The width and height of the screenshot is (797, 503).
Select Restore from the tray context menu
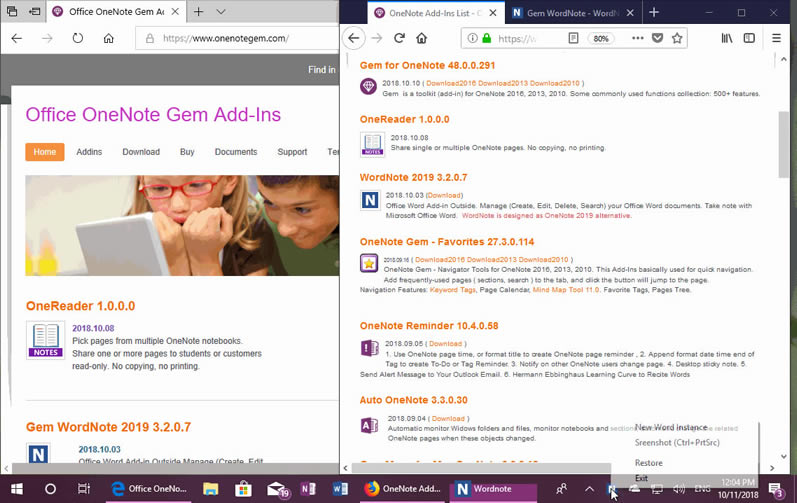point(648,463)
